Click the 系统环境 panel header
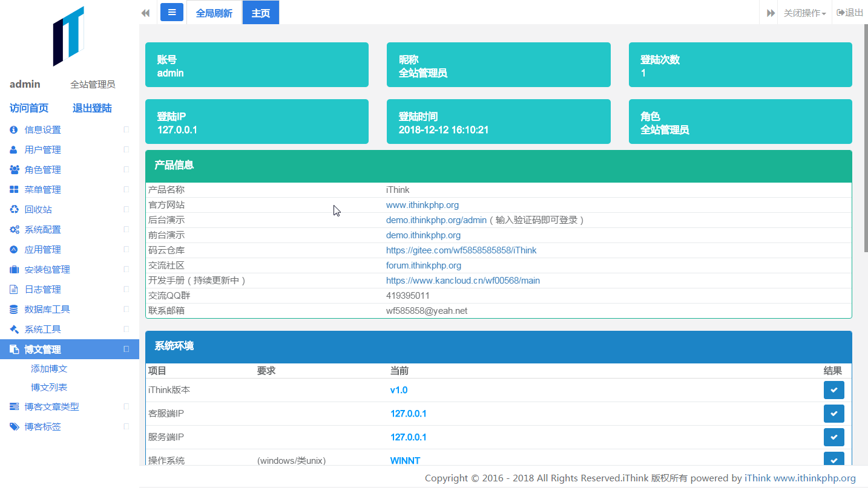Viewport: 868px width, 488px height. (499, 346)
